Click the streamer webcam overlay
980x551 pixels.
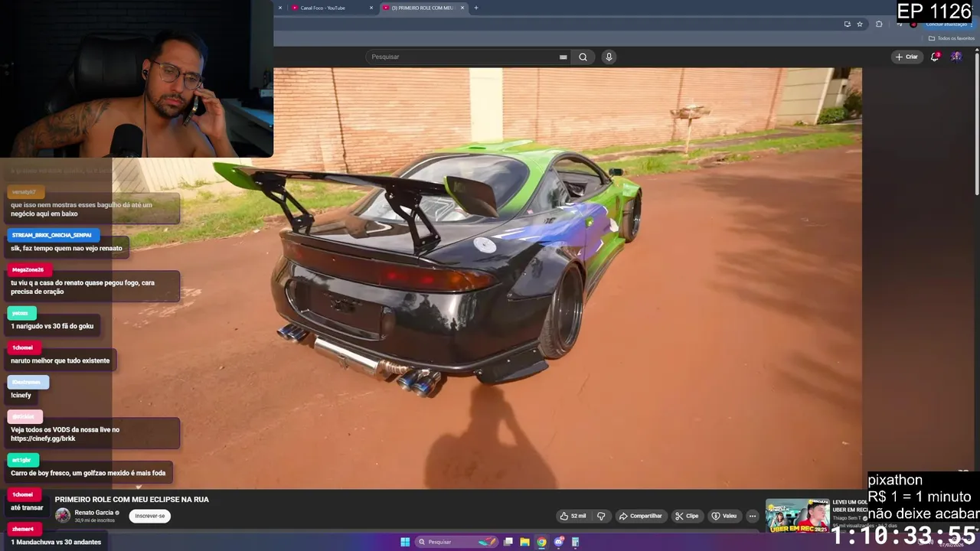point(136,79)
